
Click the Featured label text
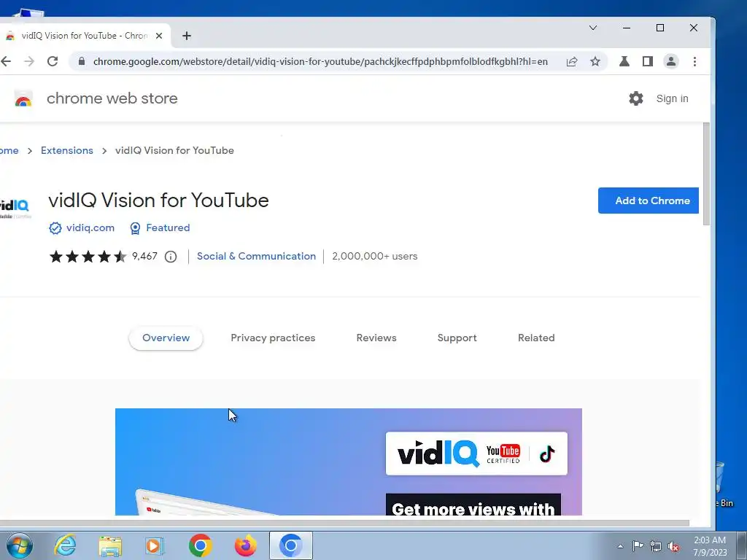(x=168, y=227)
